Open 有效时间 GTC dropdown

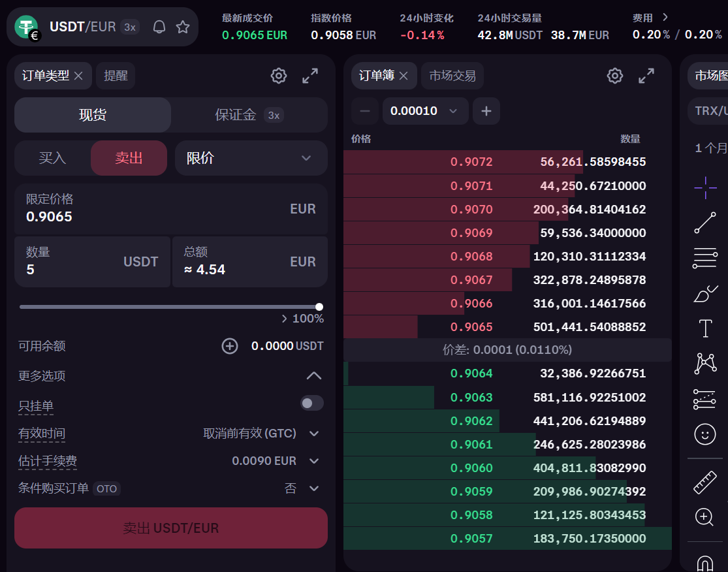(x=261, y=434)
